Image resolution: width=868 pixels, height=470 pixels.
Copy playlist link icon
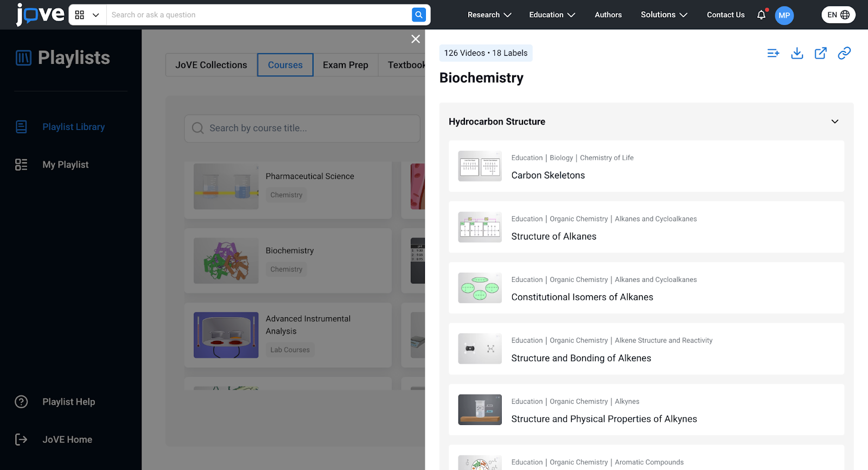(x=844, y=53)
